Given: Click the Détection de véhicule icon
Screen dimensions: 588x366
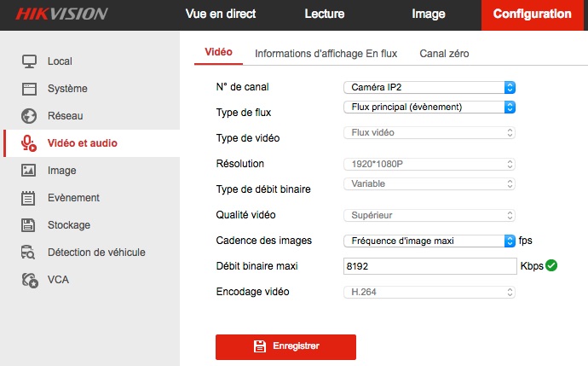Looking at the screenshot, I should tap(29, 253).
